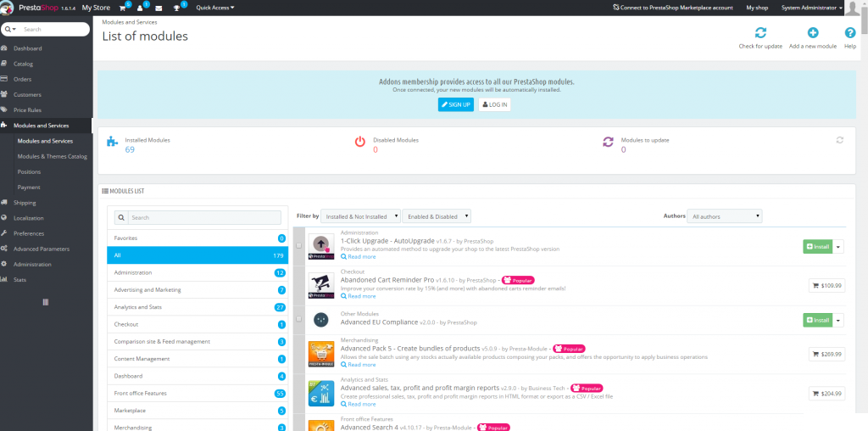This screenshot has width=868, height=431.
Task: Click the Modules to update icon
Action: 608,142
